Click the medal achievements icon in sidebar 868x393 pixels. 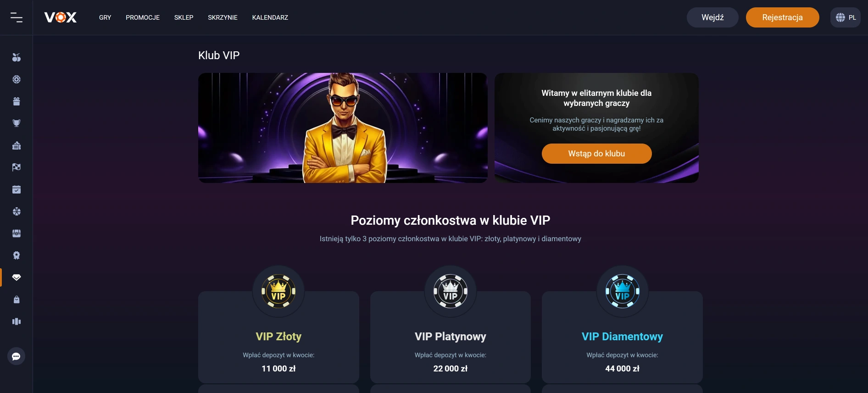pos(17,255)
